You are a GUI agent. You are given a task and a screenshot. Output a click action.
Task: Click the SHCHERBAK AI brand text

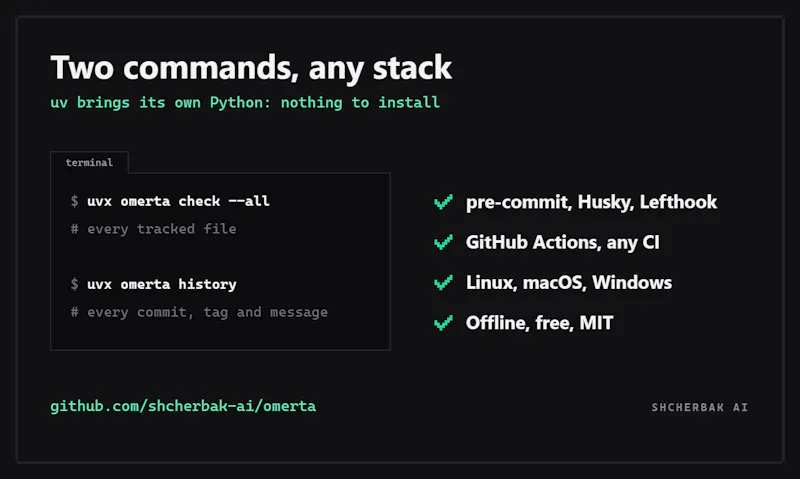[699, 407]
